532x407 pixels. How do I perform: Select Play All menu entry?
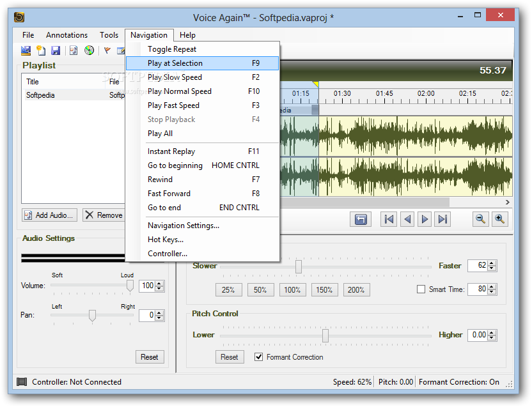point(203,134)
